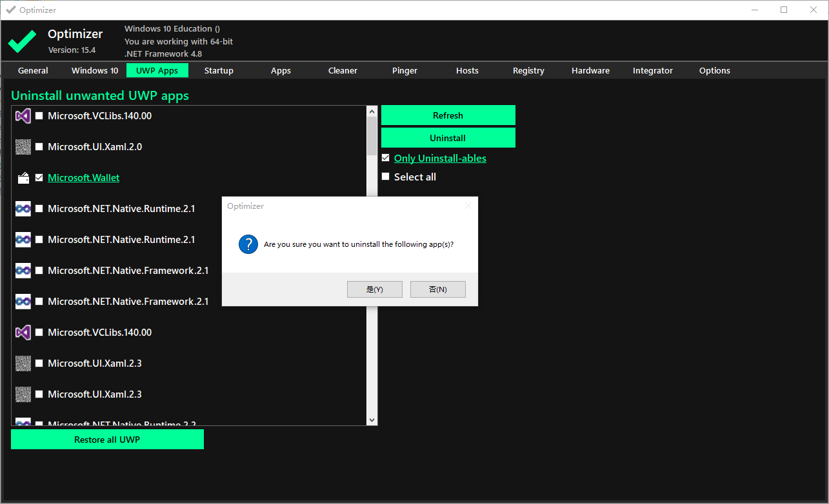Uncheck the Microsoft.Wallet checkbox

coord(39,178)
